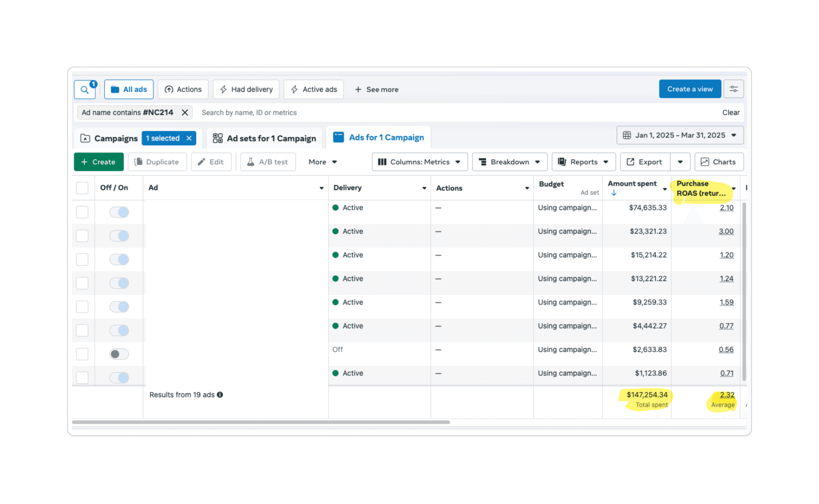Open the Reports dropdown

tap(584, 162)
